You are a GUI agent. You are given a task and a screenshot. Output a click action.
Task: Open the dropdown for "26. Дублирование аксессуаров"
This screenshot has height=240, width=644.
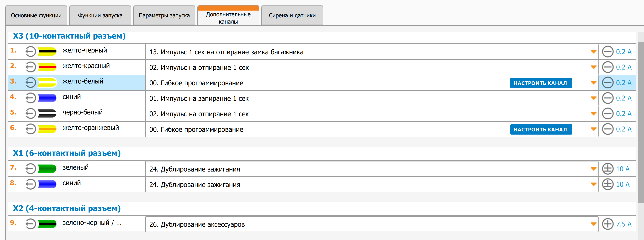[x=593, y=224]
